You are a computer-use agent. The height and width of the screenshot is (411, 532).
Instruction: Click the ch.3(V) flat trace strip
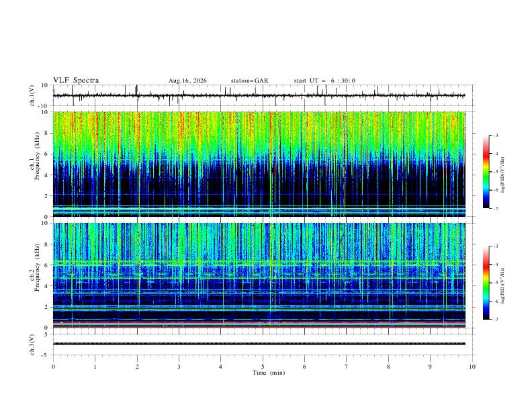(x=259, y=344)
